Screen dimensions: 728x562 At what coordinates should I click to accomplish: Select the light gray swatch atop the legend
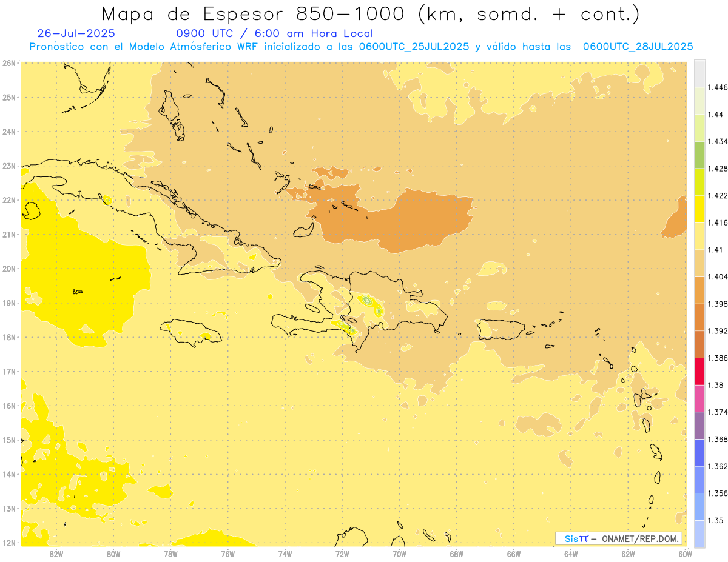[699, 73]
